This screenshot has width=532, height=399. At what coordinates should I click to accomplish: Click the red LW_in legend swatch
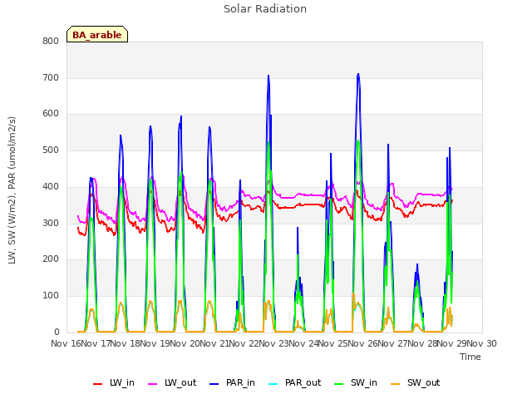point(98,384)
